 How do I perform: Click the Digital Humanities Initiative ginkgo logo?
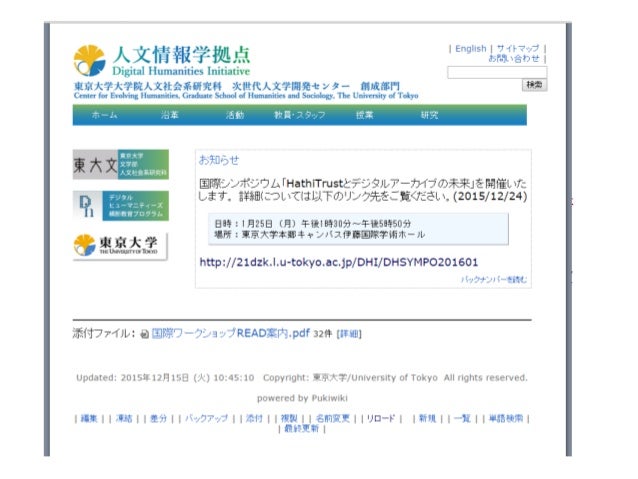[90, 60]
